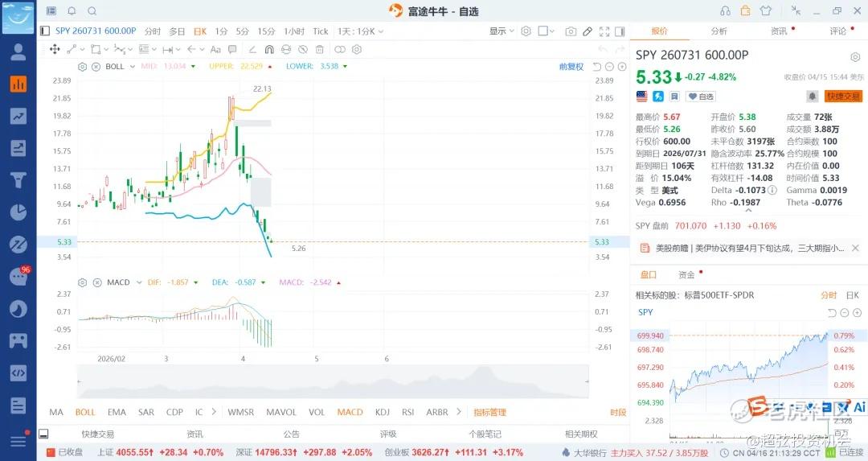Open the 指标管理 indicator management link
The height and width of the screenshot is (461, 868).
point(489,412)
